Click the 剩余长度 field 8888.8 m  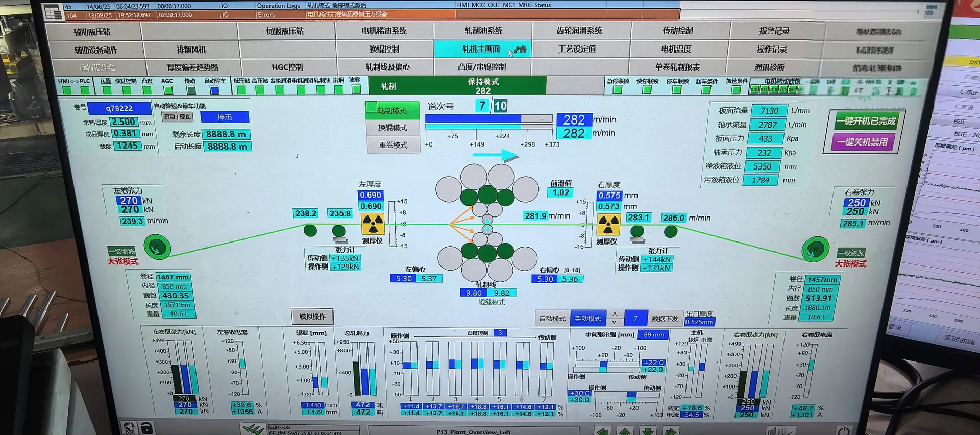(226, 134)
